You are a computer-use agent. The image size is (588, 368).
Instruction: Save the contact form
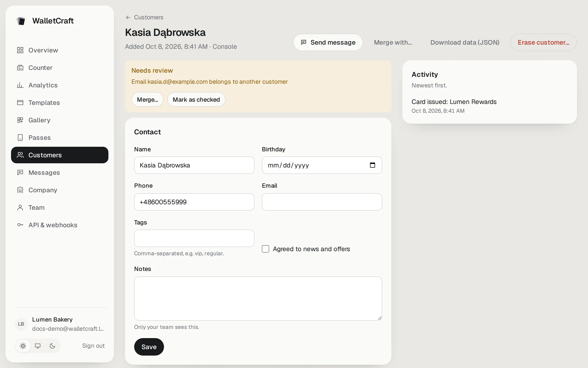[149, 347]
